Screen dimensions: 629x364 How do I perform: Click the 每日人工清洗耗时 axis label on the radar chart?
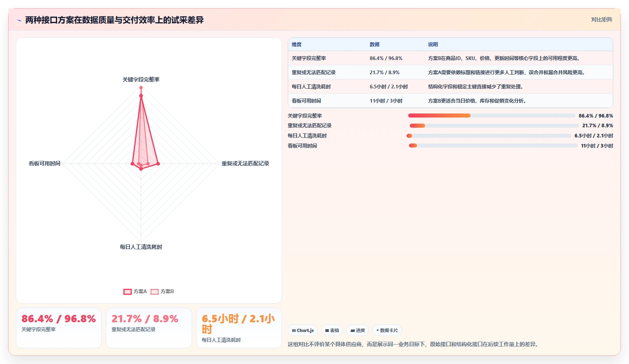point(141,247)
